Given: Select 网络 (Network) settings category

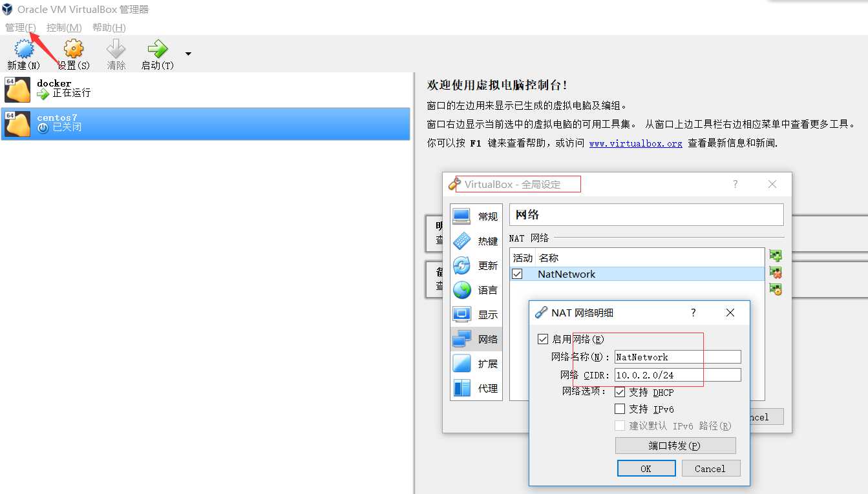Looking at the screenshot, I should point(476,340).
